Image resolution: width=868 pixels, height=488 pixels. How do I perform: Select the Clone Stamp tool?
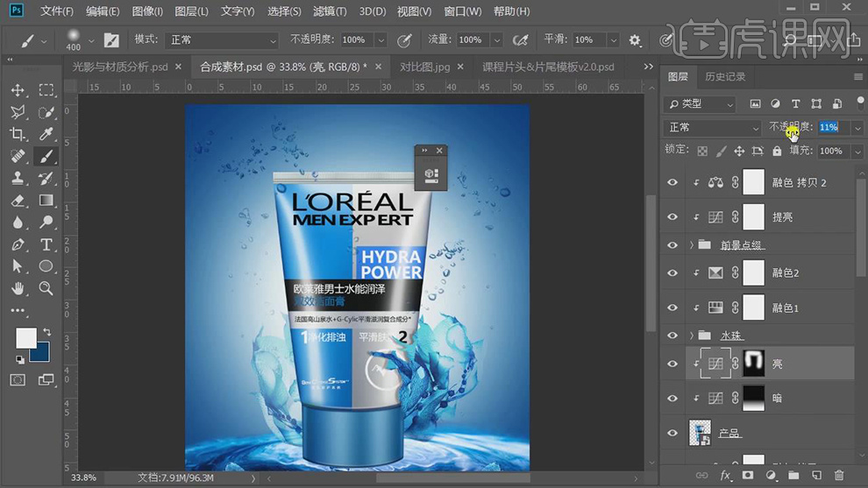18,178
